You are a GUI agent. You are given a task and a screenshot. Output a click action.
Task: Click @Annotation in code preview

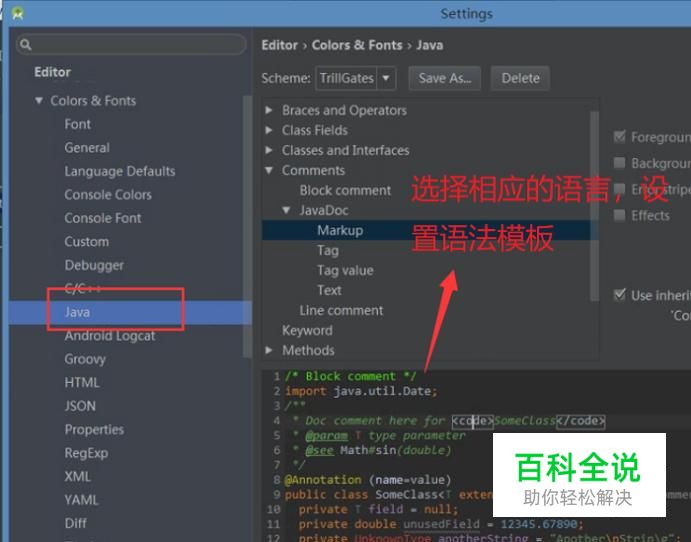[323, 480]
